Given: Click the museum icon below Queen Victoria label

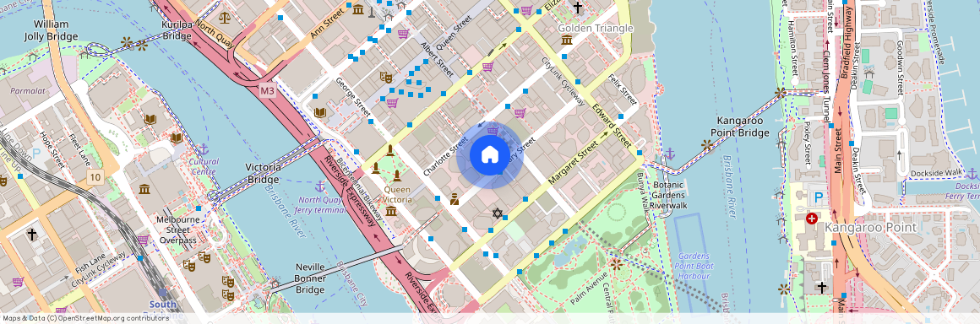Looking at the screenshot, I should point(391,212).
